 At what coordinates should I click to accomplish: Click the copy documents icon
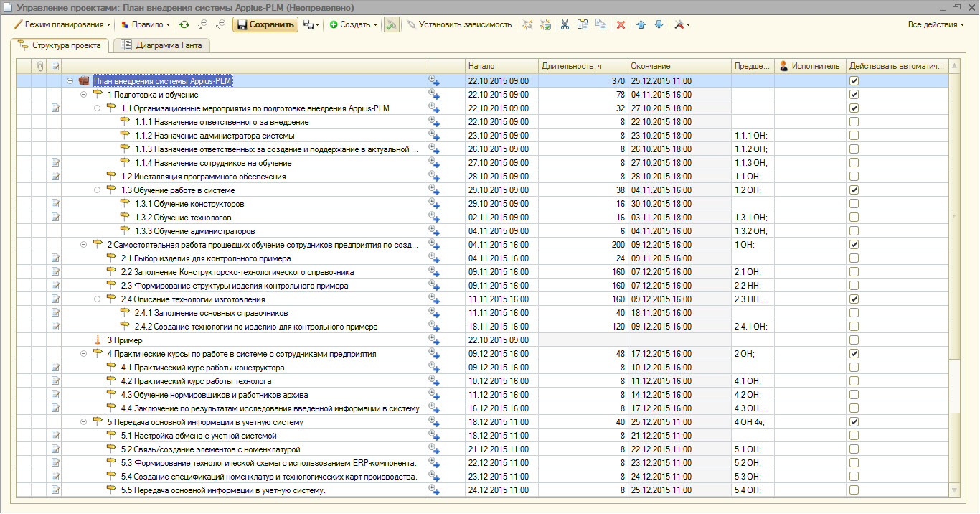pyautogui.click(x=601, y=24)
